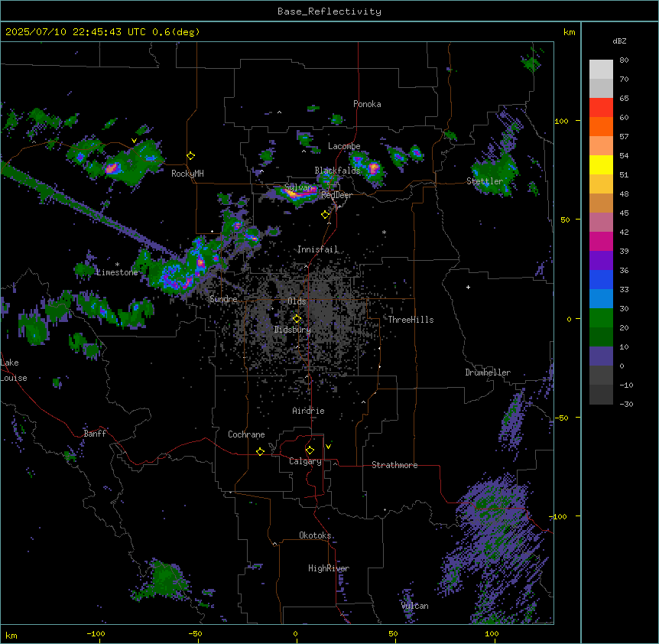Click the Base_Reflectivity title text

tap(329, 11)
